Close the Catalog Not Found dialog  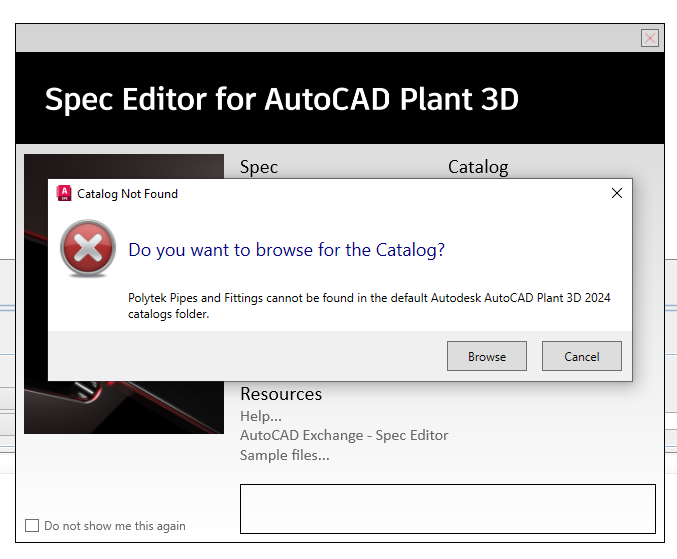[x=617, y=193]
